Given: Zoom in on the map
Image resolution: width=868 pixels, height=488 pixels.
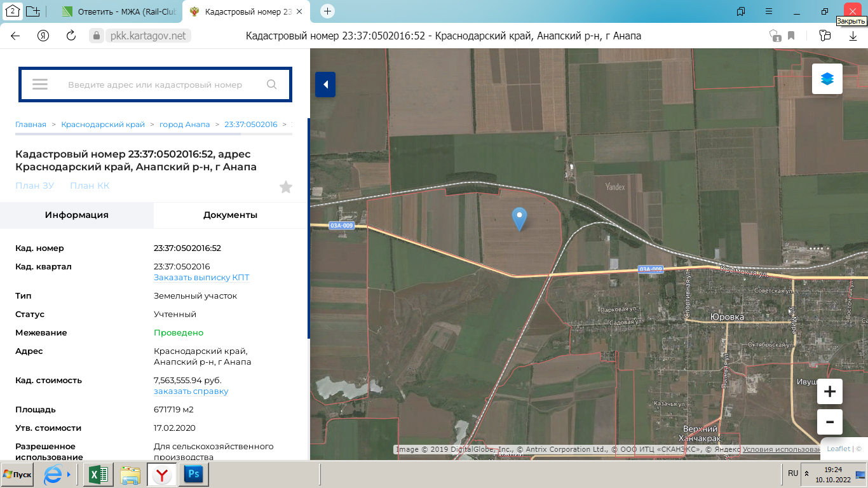Looking at the screenshot, I should 829,391.
